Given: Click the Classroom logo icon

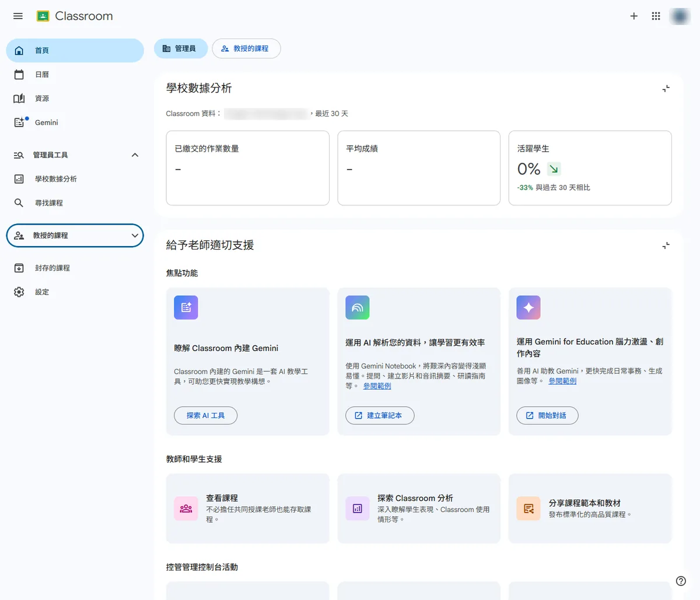Looking at the screenshot, I should coord(43,16).
